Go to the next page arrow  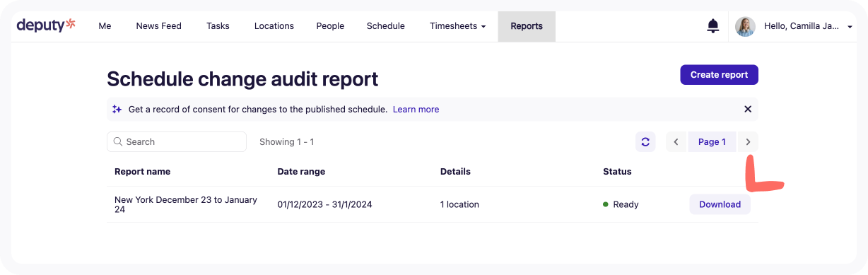pyautogui.click(x=748, y=141)
